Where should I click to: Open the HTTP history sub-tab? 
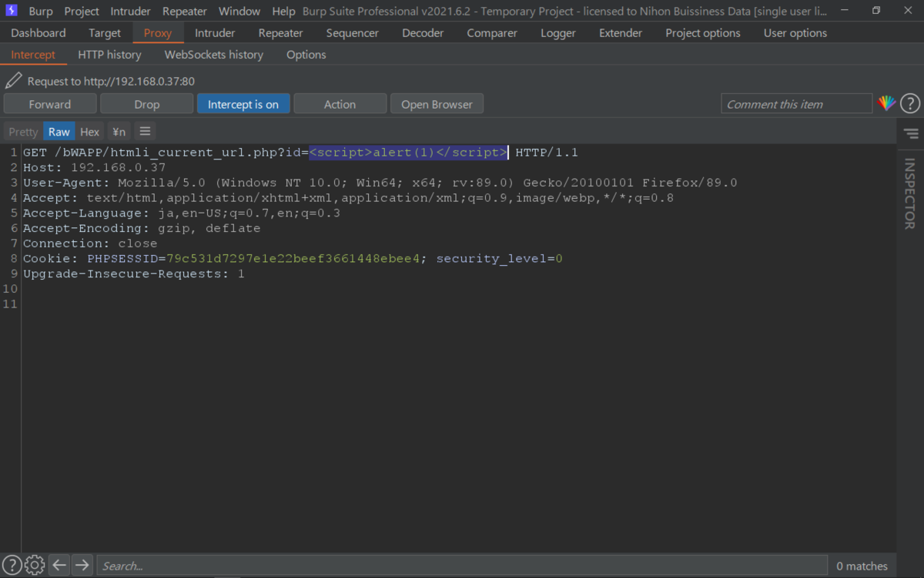click(x=109, y=55)
